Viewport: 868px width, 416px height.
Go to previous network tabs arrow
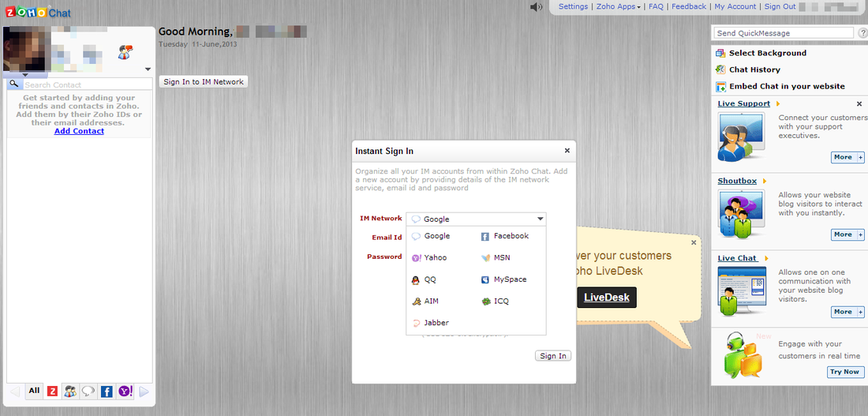point(15,392)
